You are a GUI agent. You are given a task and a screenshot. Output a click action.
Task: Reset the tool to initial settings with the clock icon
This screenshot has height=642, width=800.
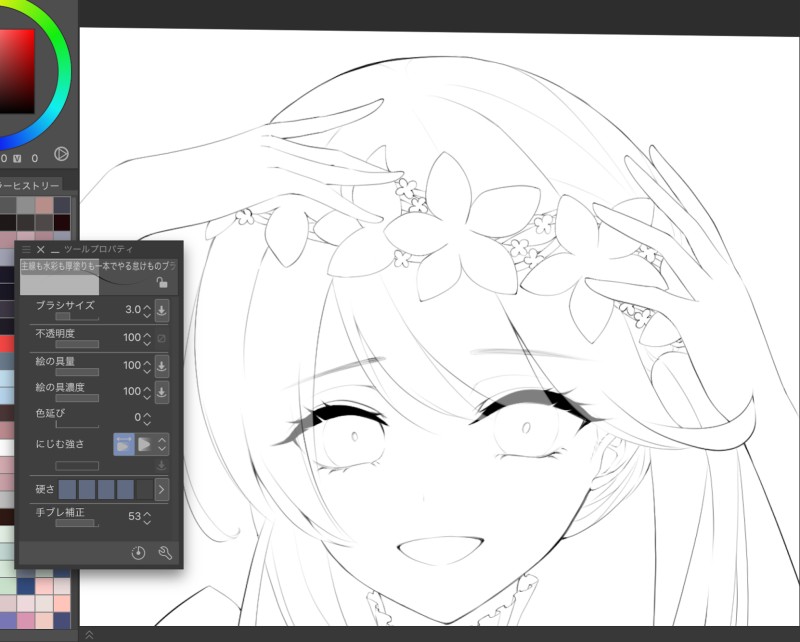[x=138, y=553]
